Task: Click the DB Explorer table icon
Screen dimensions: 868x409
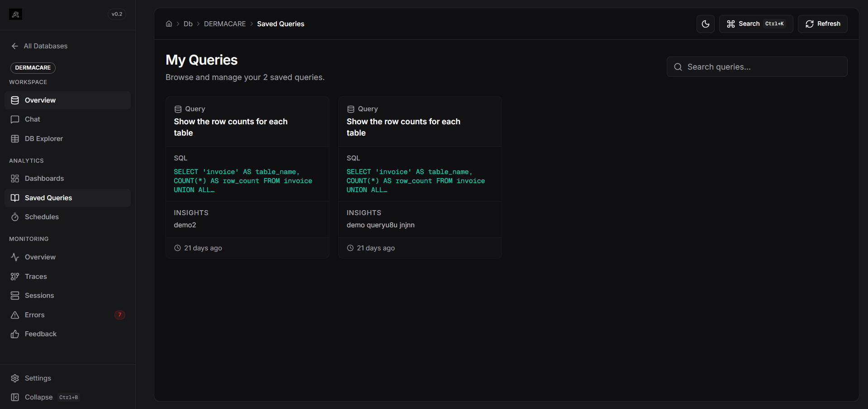Action: 15,139
